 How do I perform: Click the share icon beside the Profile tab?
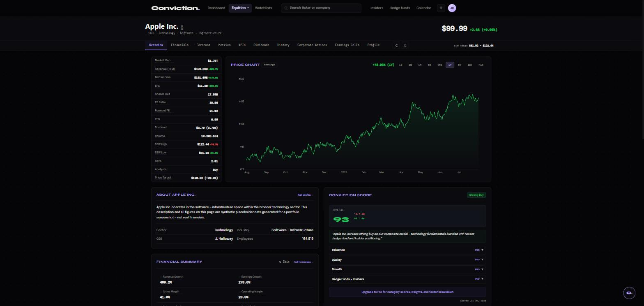396,45
